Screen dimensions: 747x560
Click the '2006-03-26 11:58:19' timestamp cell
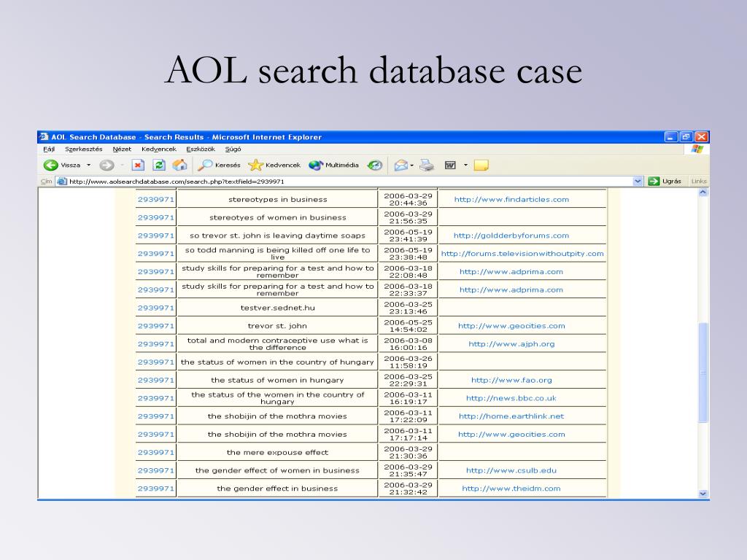pos(409,362)
